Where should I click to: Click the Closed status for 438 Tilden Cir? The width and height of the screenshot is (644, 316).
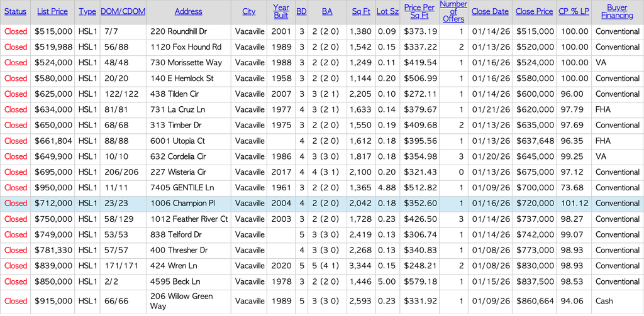(16, 94)
